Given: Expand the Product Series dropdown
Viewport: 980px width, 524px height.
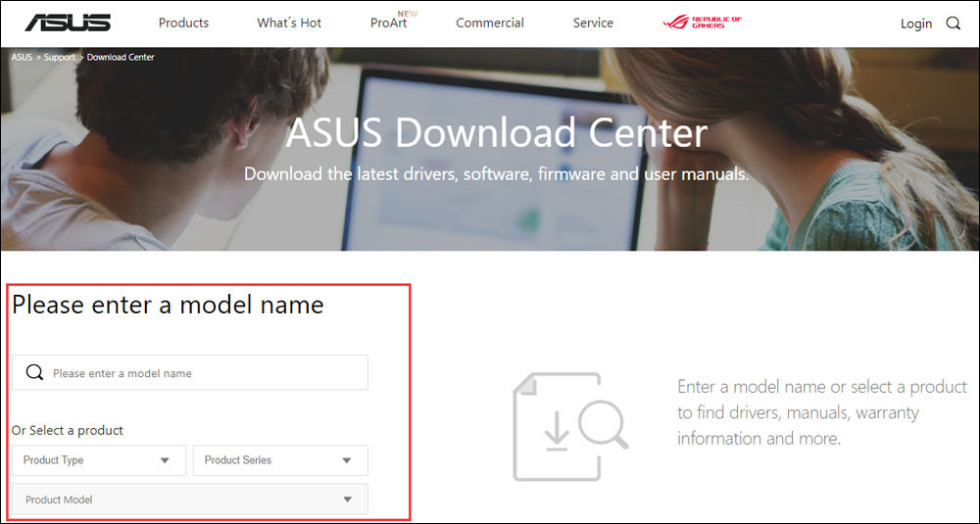Looking at the screenshot, I should [280, 460].
